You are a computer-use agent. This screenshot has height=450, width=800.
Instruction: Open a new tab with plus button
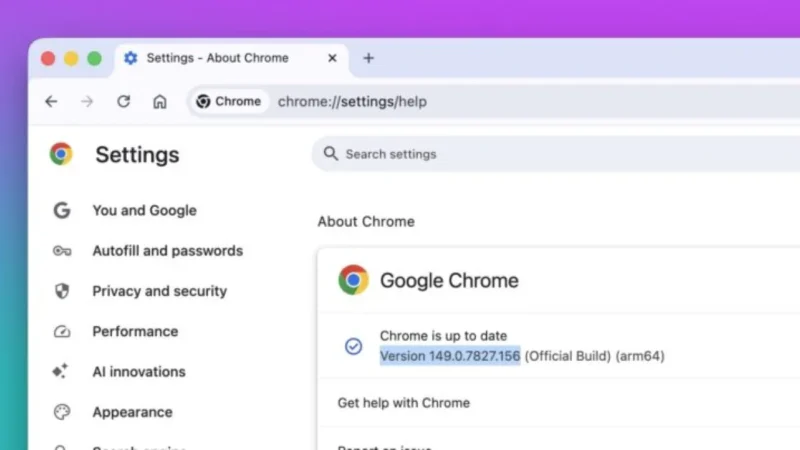click(368, 58)
